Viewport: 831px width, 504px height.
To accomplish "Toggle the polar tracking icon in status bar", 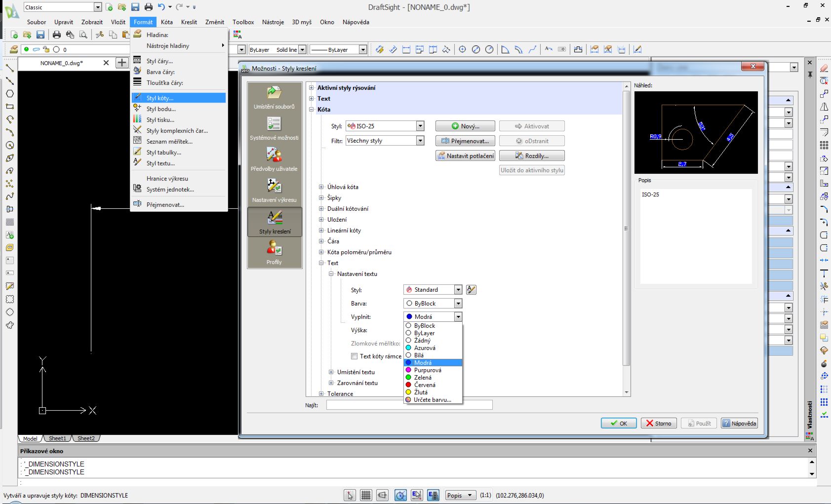I will click(400, 495).
